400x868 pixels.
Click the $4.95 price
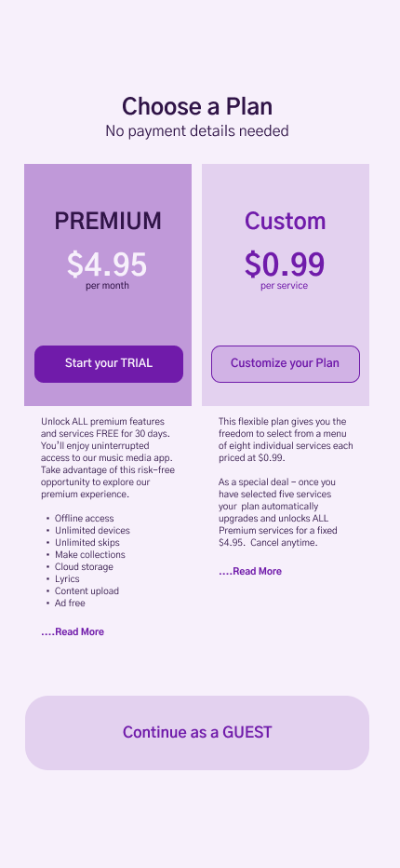(107, 264)
